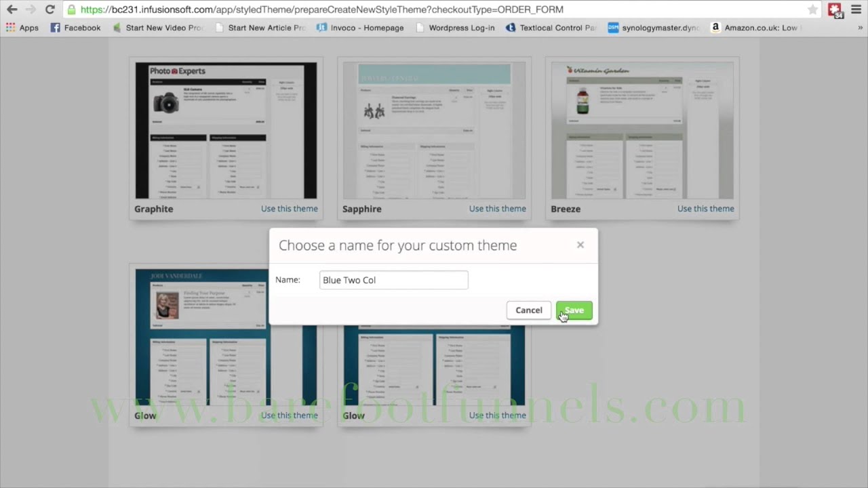
Task: Open the Chrome hamburger menu
Action: 856,9
